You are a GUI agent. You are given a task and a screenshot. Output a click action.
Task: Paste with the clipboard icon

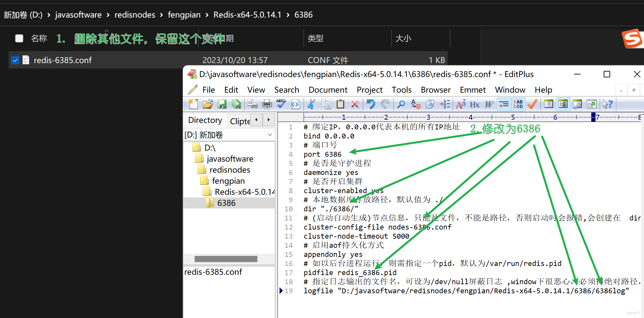click(x=340, y=104)
